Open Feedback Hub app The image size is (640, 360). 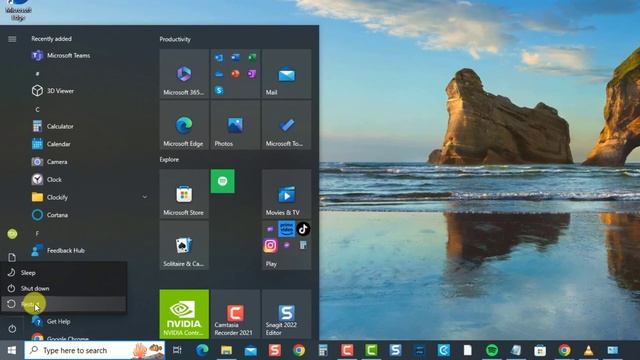tap(58, 250)
